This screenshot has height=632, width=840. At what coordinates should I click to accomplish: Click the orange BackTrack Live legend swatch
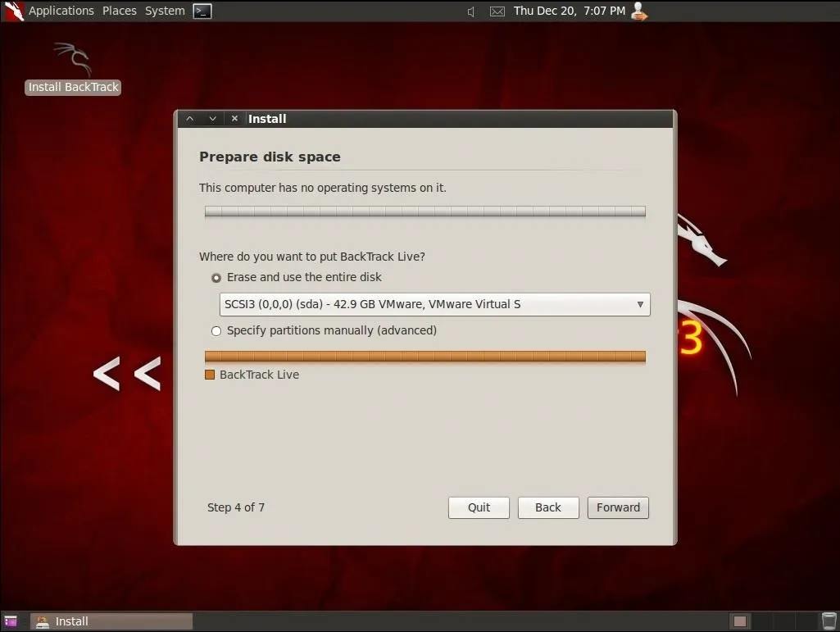210,375
